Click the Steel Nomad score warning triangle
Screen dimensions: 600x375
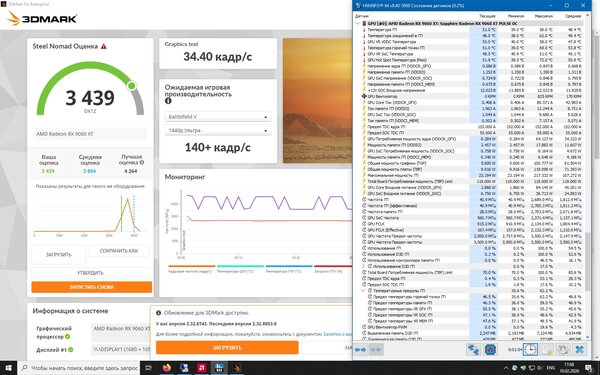[104, 46]
